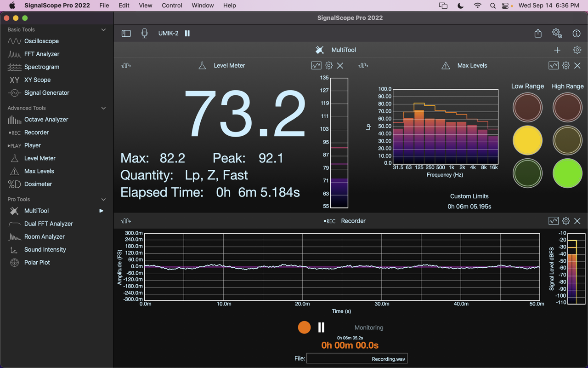Close the Max Levels panel
588x368 pixels.
(x=577, y=65)
